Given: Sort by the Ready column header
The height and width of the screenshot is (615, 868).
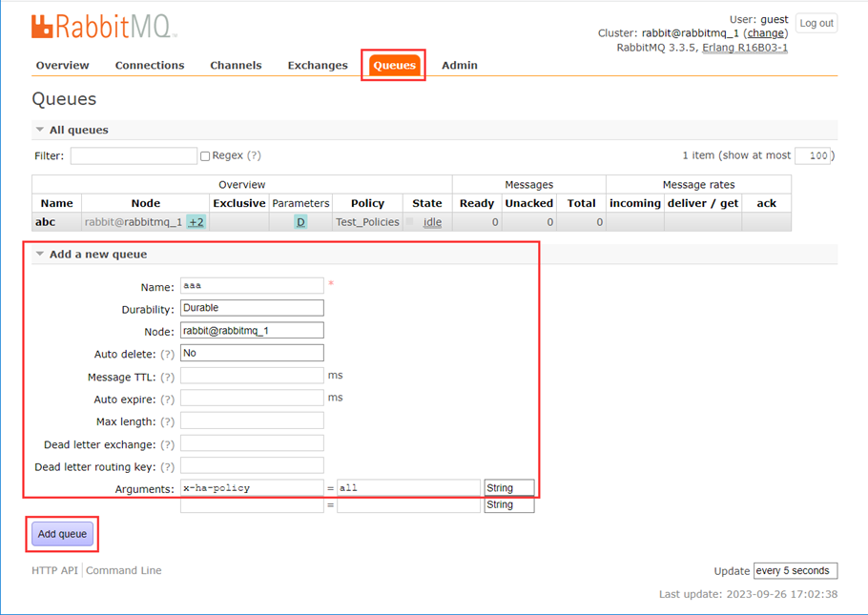Looking at the screenshot, I should pos(477,203).
